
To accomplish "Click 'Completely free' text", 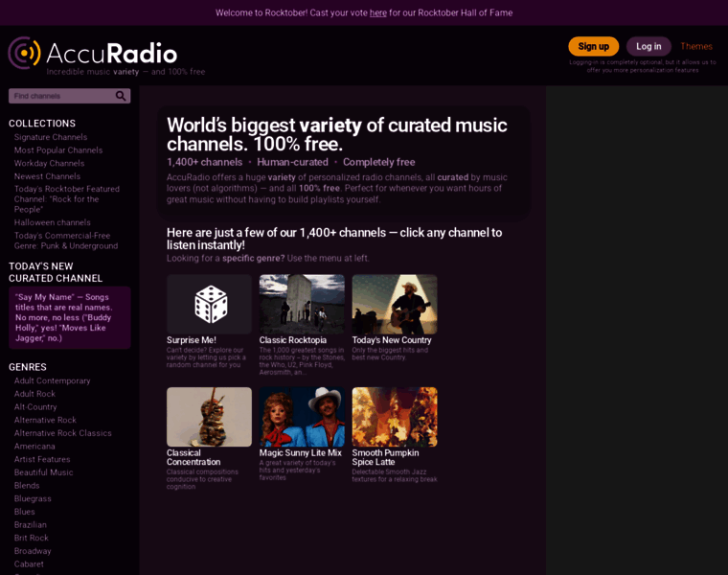I will 379,162.
